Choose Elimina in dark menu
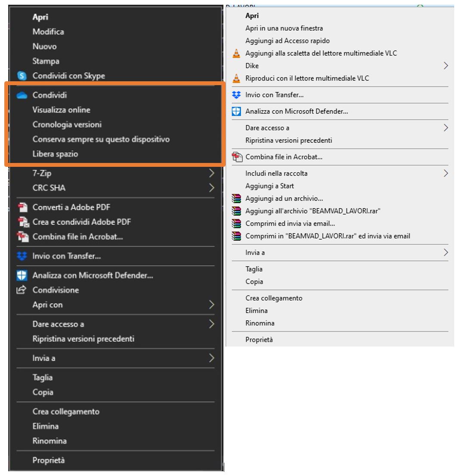 pos(45,426)
